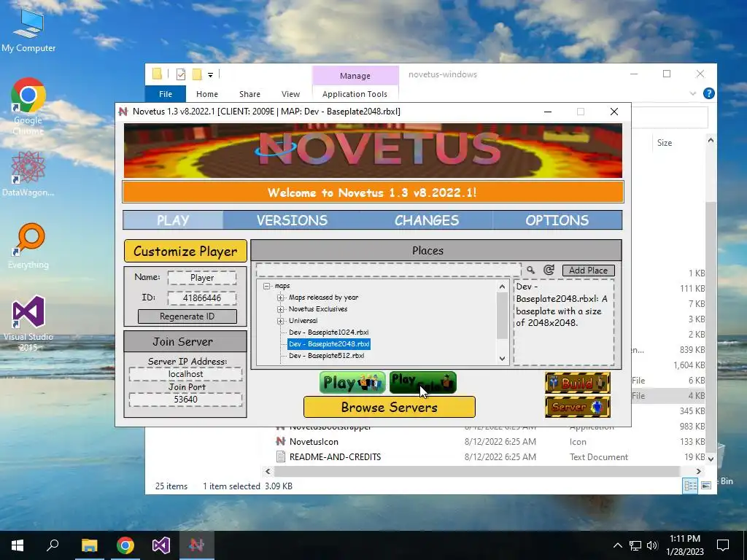Open the taskbar clock and date
This screenshot has height=560, width=747.
pyautogui.click(x=684, y=545)
